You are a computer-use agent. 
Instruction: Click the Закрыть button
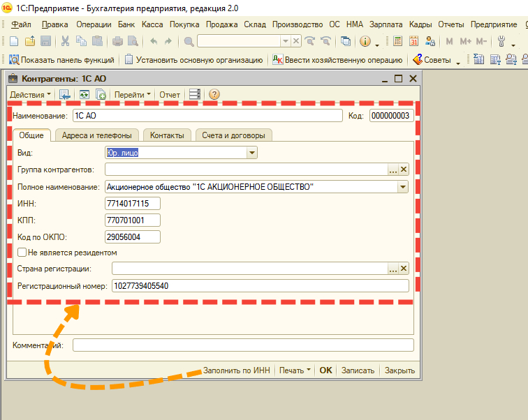pos(399,370)
